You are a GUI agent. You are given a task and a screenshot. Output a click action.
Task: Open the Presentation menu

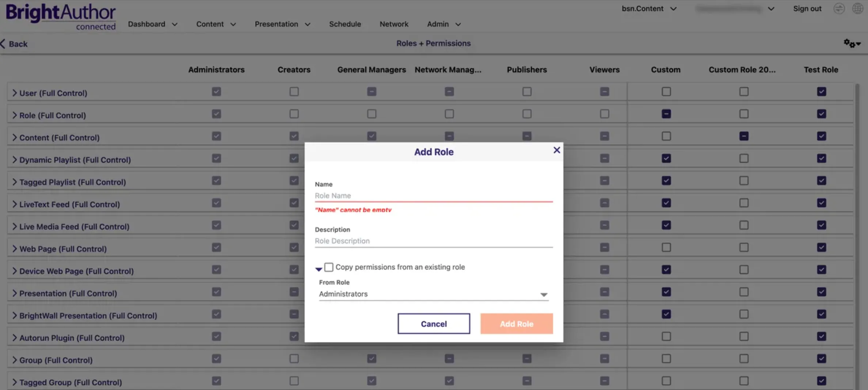tap(282, 24)
